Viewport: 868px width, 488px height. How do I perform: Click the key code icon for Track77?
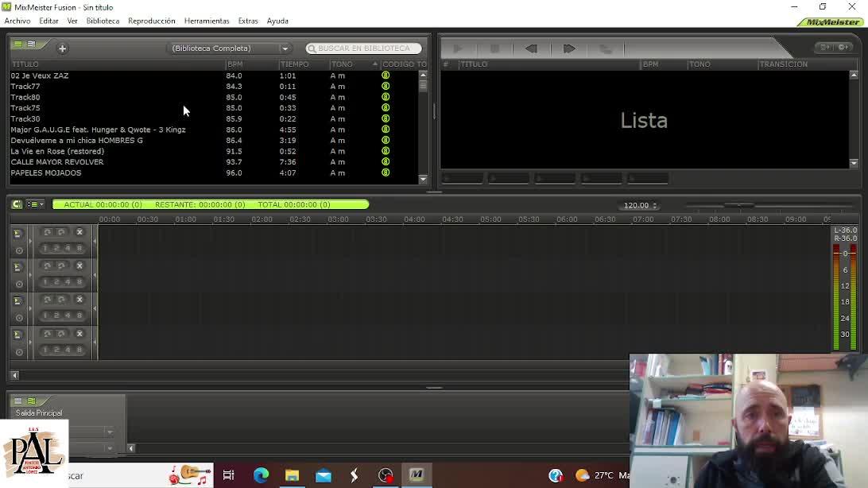(x=386, y=87)
